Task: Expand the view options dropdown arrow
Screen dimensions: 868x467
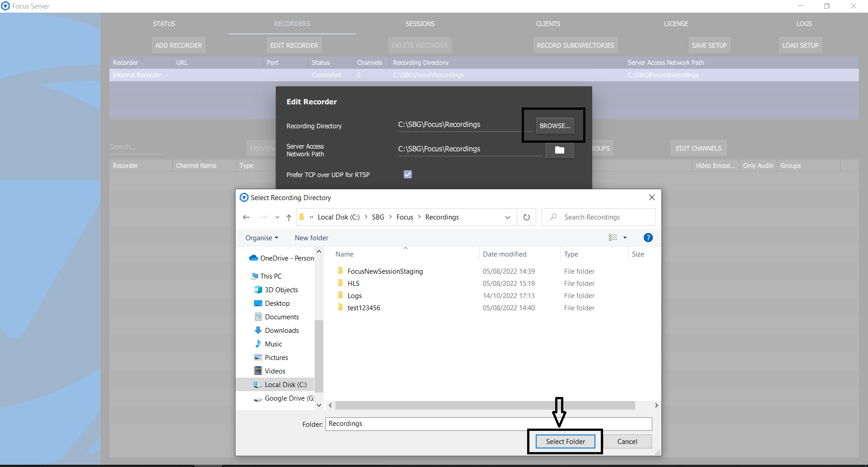Action: pos(625,238)
